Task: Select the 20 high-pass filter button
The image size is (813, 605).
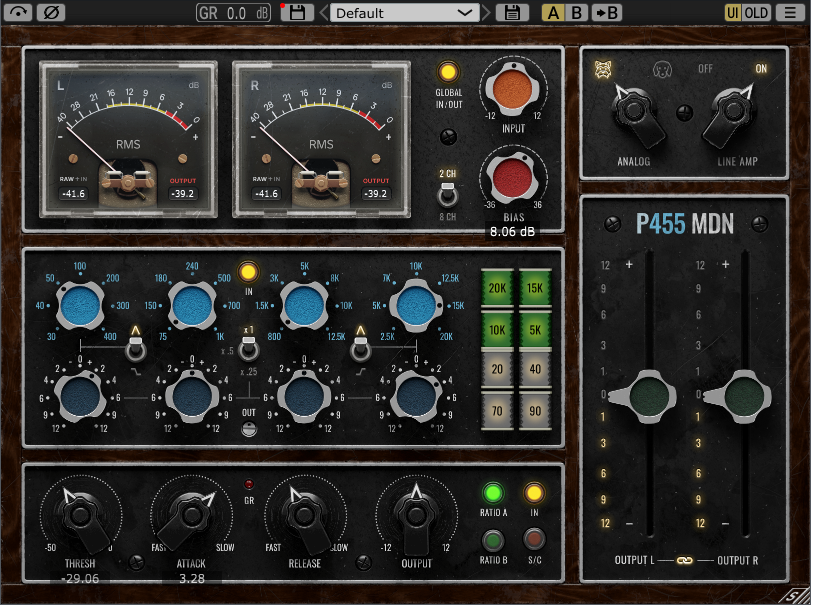Action: (497, 369)
